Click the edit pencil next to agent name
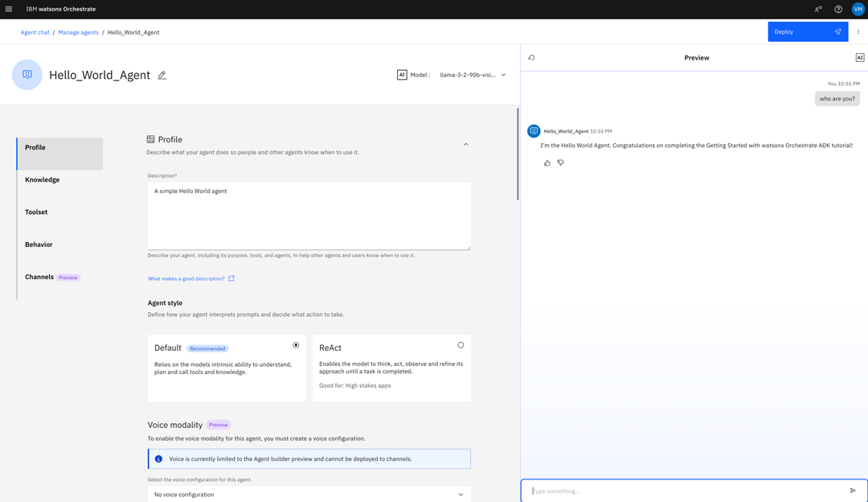The width and height of the screenshot is (868, 502). tap(162, 75)
